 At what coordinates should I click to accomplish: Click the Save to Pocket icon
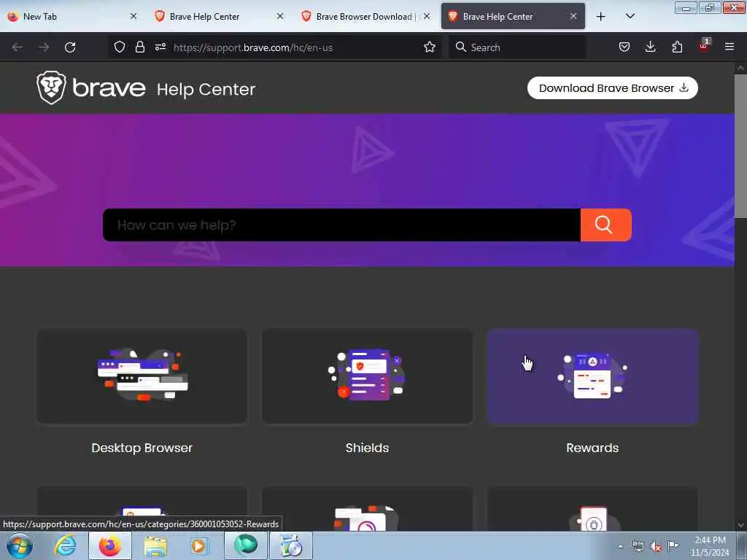624,47
